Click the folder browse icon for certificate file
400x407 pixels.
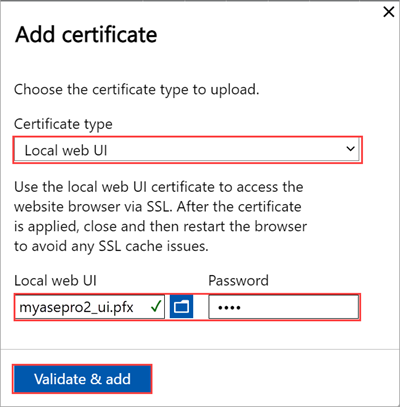[x=181, y=306]
